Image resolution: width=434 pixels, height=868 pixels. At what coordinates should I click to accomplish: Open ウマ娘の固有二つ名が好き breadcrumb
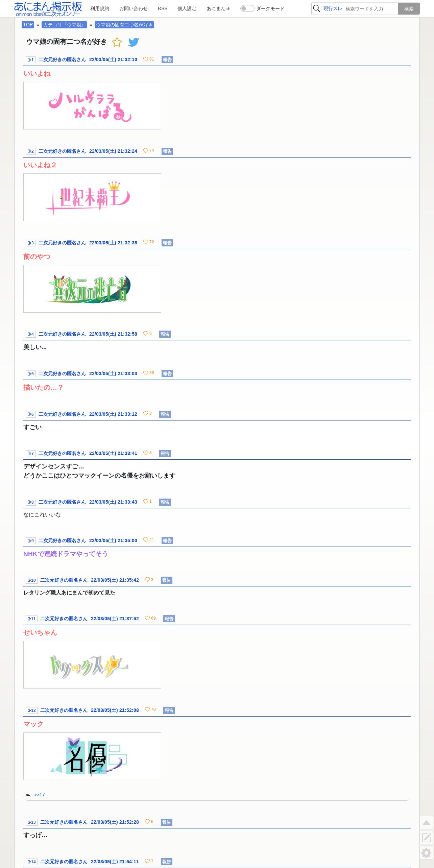click(124, 25)
